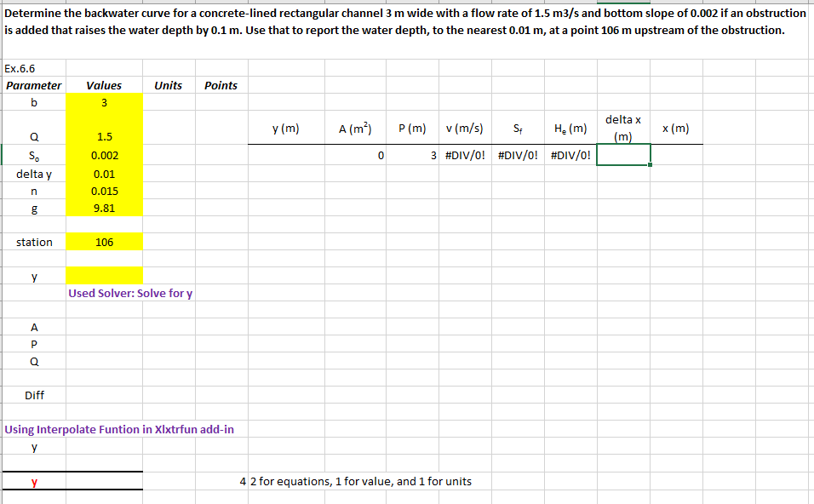This screenshot has height=504, width=814.
Task: Select the 'Used Solver: Solve for y' text
Action: [x=130, y=293]
